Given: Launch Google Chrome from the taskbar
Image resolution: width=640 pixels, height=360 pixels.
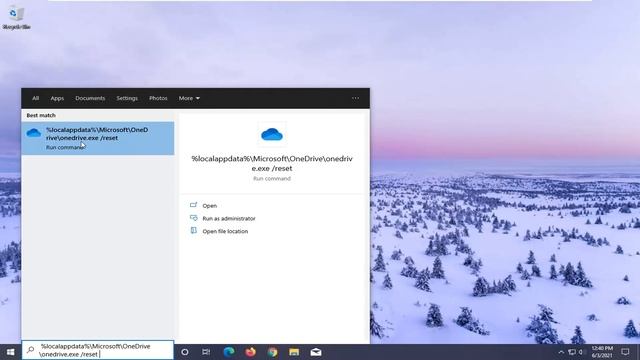Looking at the screenshot, I should (272, 352).
